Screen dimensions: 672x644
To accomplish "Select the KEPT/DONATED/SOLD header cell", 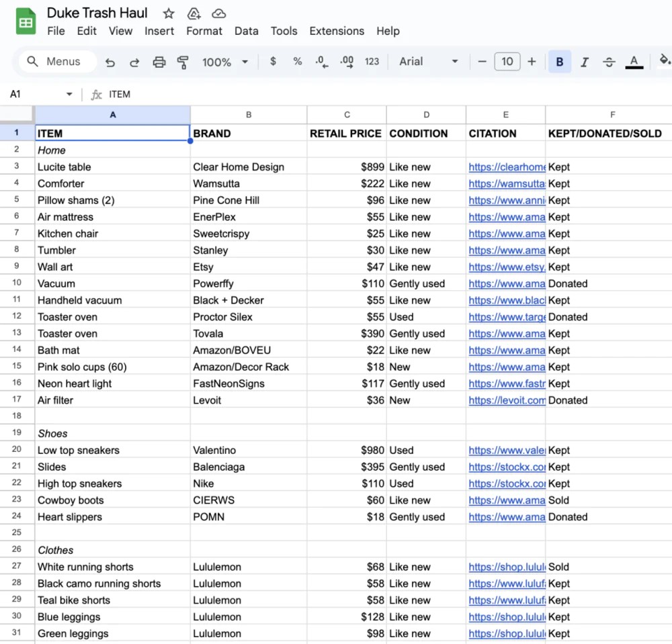I will [x=609, y=133].
